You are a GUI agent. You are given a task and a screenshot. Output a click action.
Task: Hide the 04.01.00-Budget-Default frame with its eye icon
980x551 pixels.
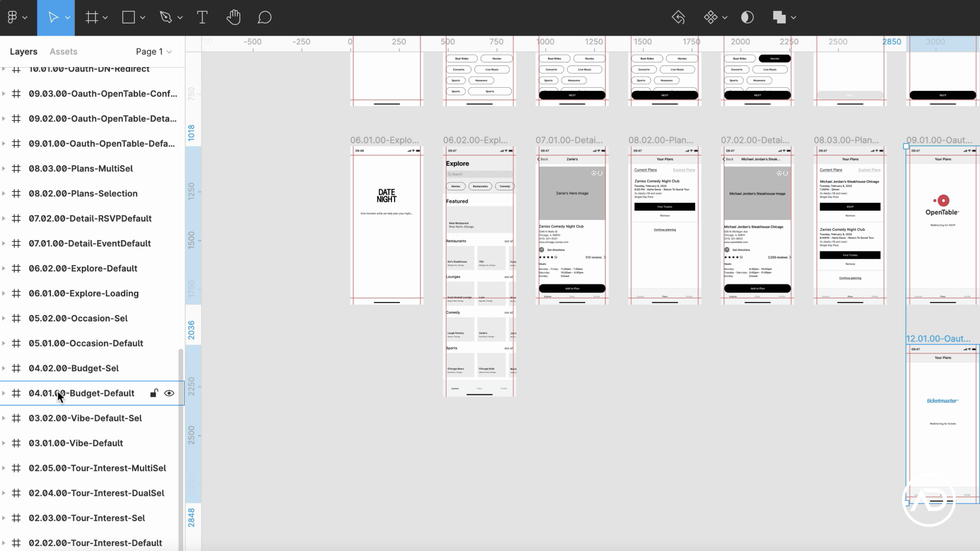(x=169, y=393)
